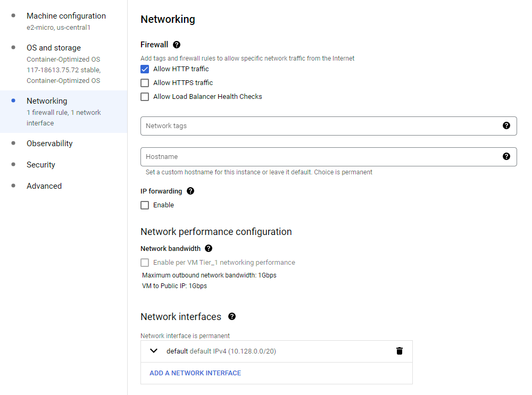Screen dimensions: 532x395
Task: Uncheck Allow HTTP traffic
Action: [x=145, y=69]
